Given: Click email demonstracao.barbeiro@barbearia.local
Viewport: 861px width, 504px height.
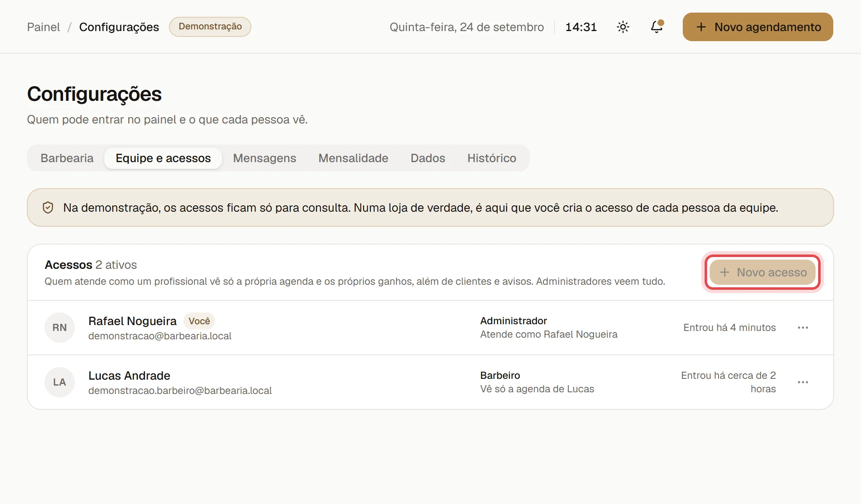Looking at the screenshot, I should [180, 391].
